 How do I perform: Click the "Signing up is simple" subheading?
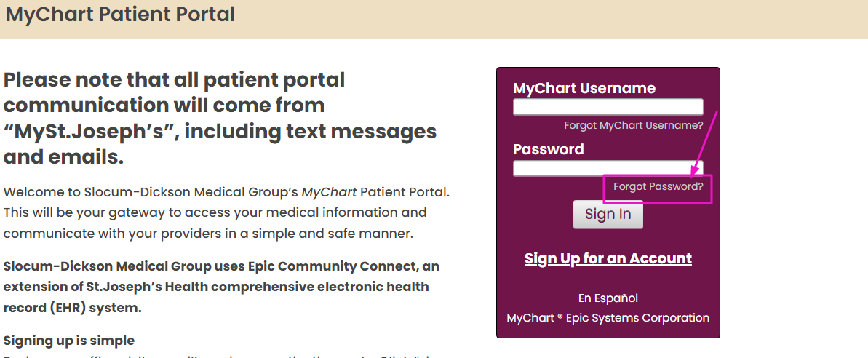(x=68, y=340)
